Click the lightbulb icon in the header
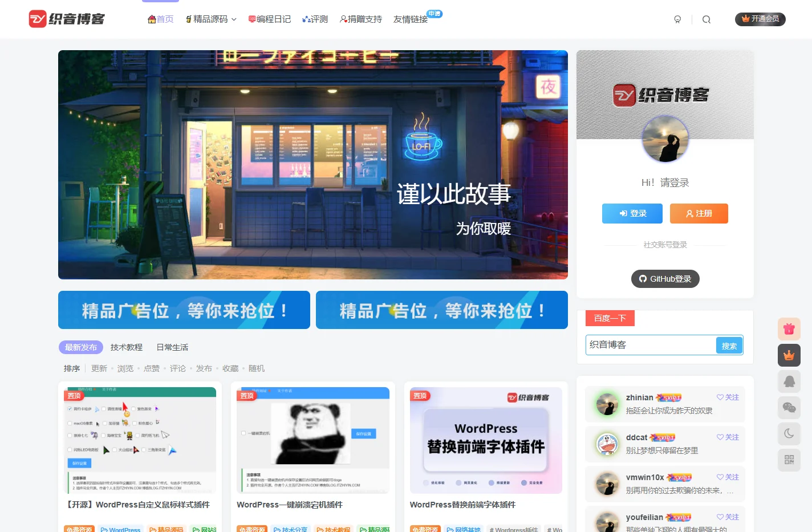Viewport: 812px width, 532px height. [x=677, y=19]
